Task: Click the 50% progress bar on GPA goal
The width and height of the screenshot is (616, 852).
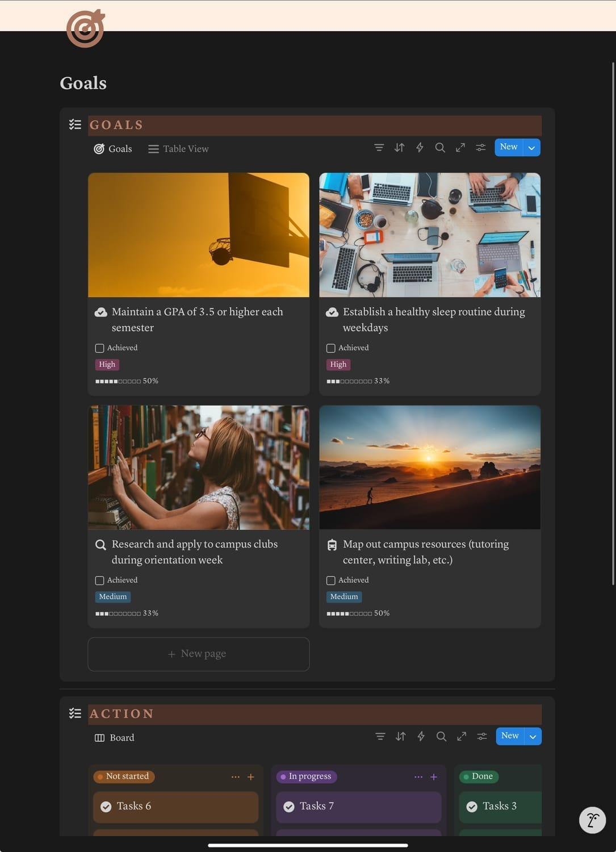Action: 127,381
